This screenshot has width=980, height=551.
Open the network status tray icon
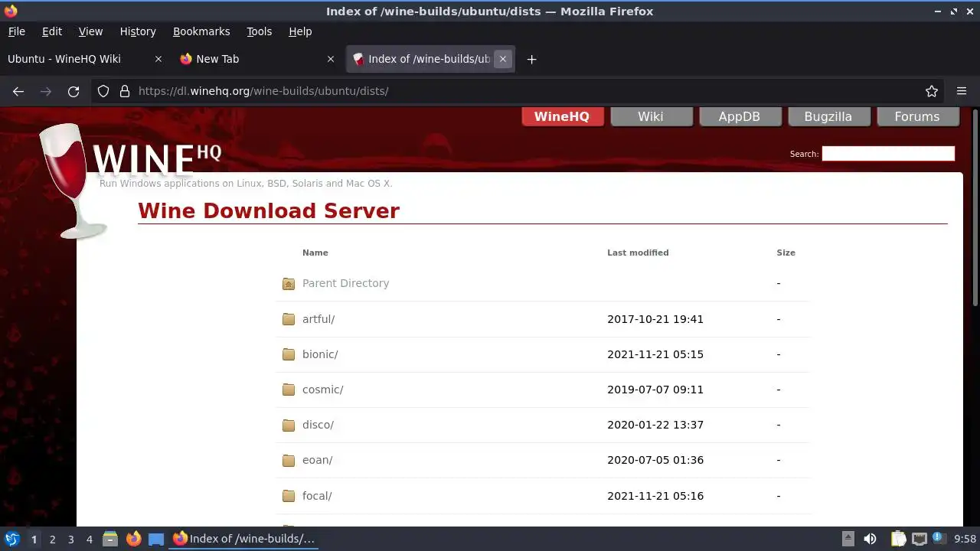point(919,539)
